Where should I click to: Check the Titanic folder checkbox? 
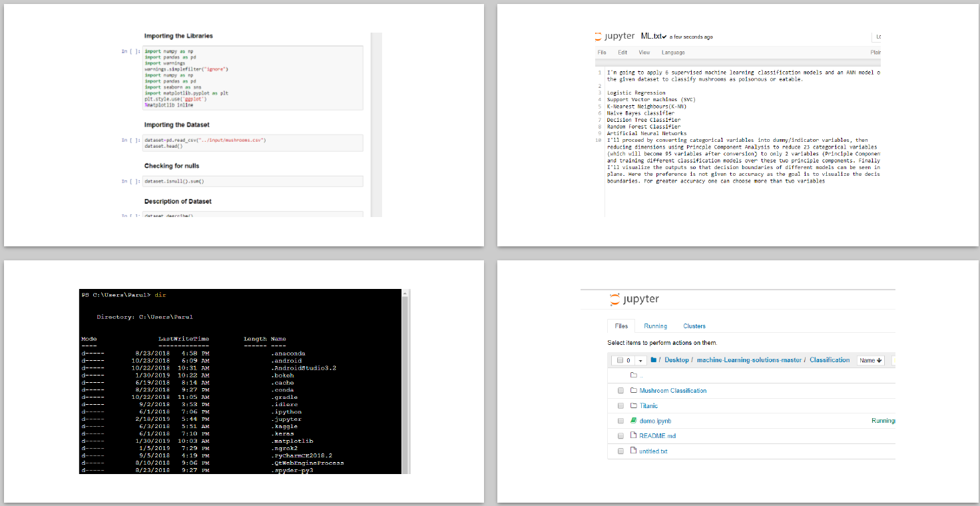pos(620,405)
